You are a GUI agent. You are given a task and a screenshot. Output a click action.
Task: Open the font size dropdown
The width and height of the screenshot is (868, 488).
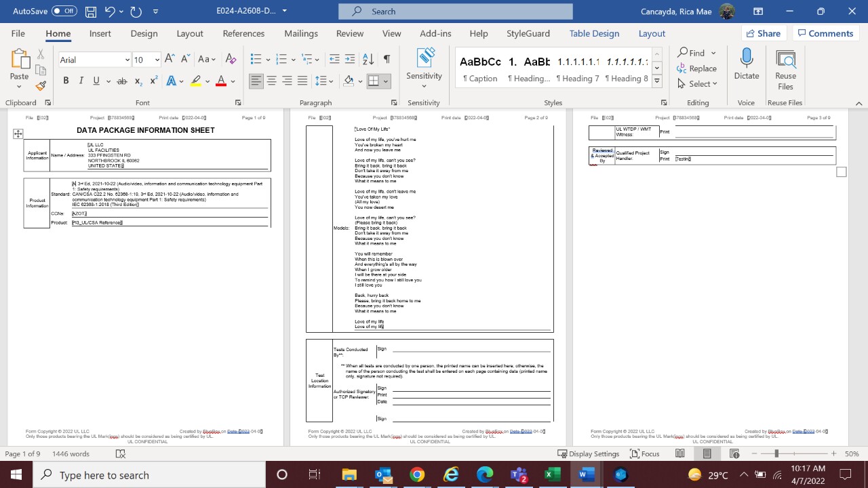[157, 60]
